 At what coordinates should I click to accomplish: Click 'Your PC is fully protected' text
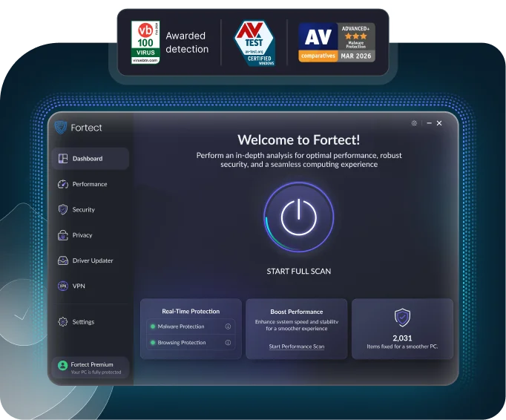pyautogui.click(x=96, y=373)
